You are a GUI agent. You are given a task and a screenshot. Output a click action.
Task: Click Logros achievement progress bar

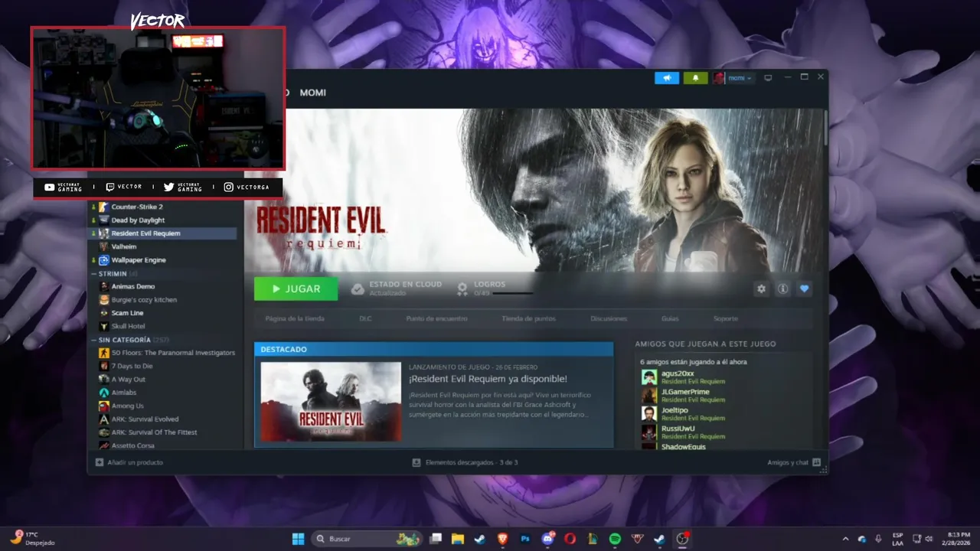tap(512, 293)
